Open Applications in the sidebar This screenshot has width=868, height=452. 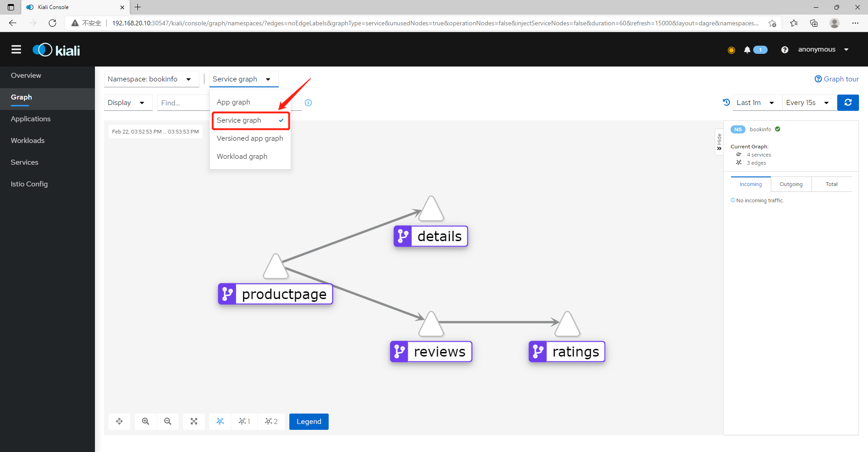pos(47,119)
